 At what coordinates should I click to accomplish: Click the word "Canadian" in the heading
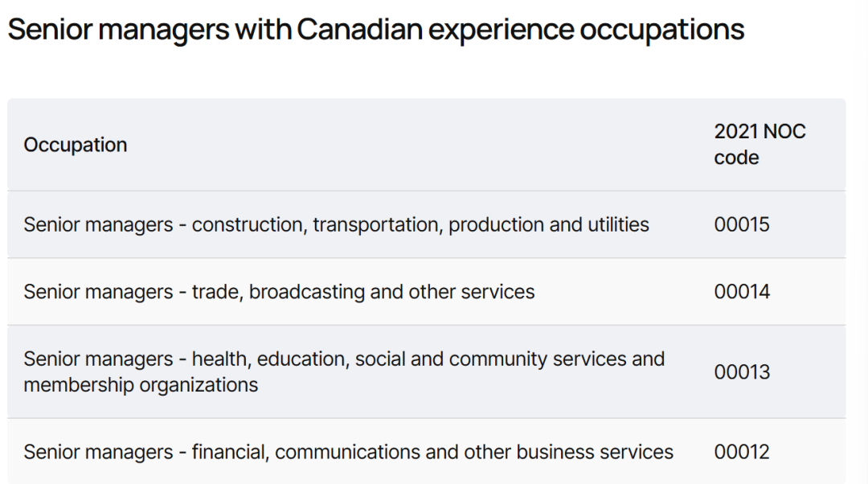(x=359, y=31)
